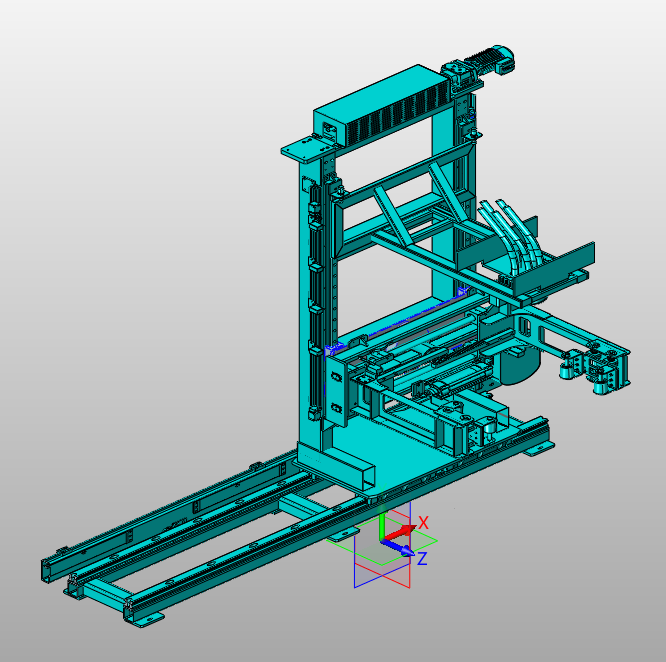
Task: Select the red "X" axis label
Action: pos(423,523)
